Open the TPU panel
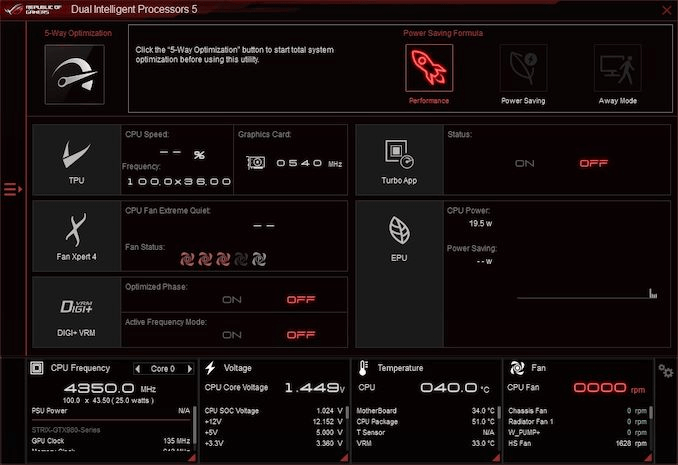Image resolution: width=678 pixels, height=465 pixels. [x=77, y=160]
